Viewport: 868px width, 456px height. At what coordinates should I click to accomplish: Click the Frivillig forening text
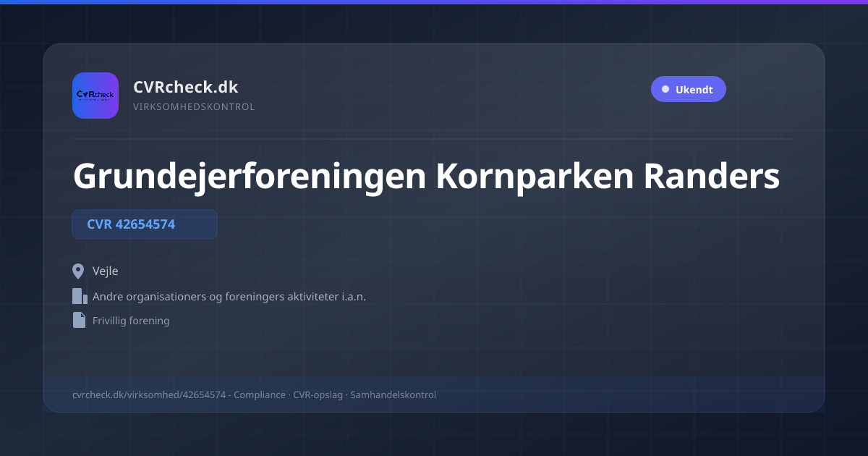pos(131,321)
